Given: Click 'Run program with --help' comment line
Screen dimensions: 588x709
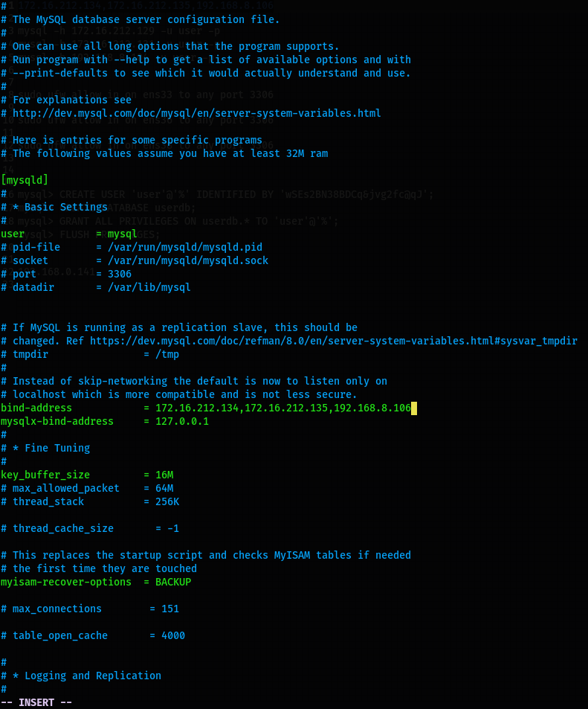Looking at the screenshot, I should tap(206, 60).
